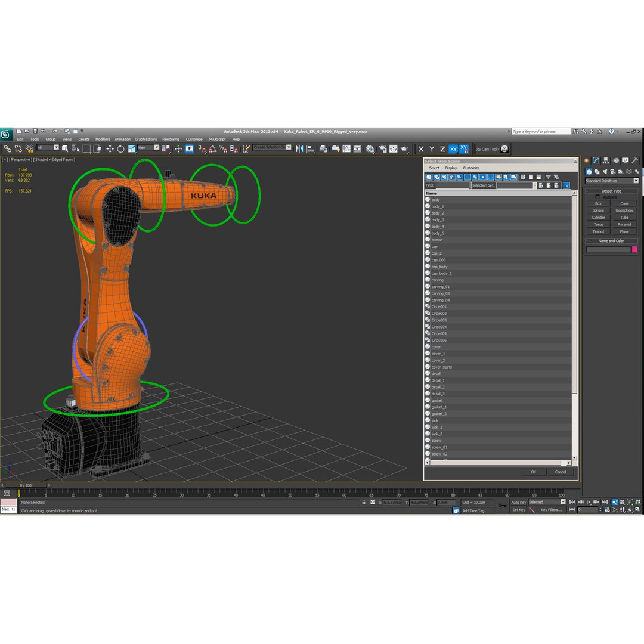Click OK in Select From Scene dialog
This screenshot has width=644, height=644.
point(533,472)
